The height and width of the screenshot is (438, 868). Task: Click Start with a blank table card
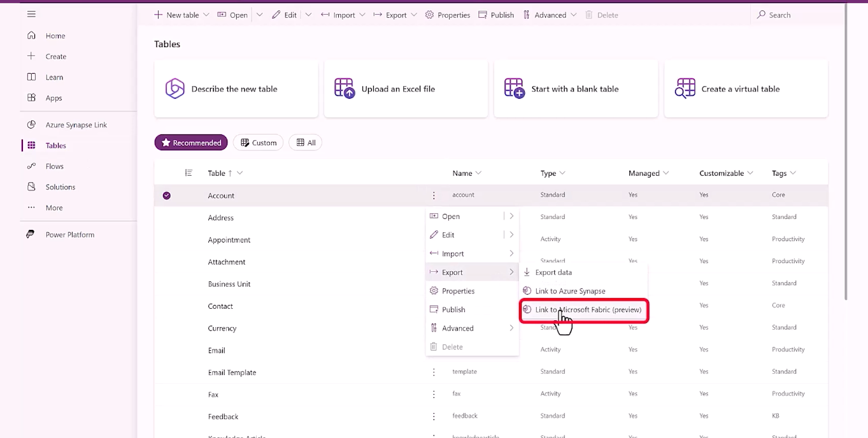[x=576, y=88]
